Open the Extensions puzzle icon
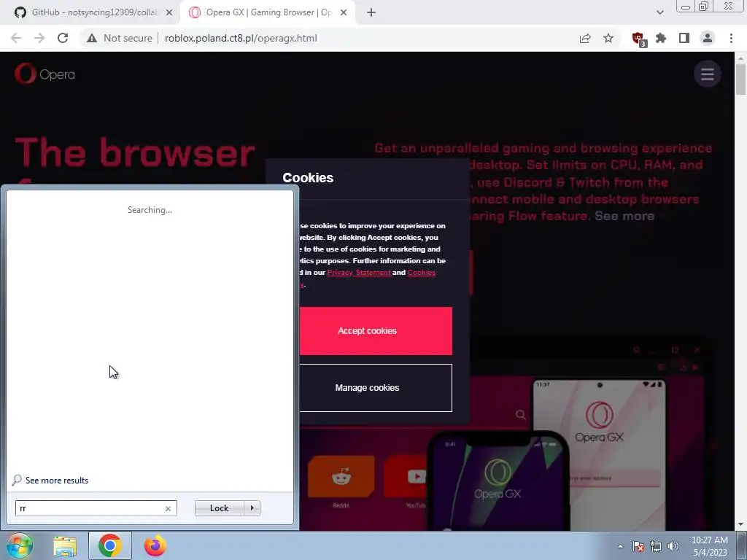 click(661, 38)
